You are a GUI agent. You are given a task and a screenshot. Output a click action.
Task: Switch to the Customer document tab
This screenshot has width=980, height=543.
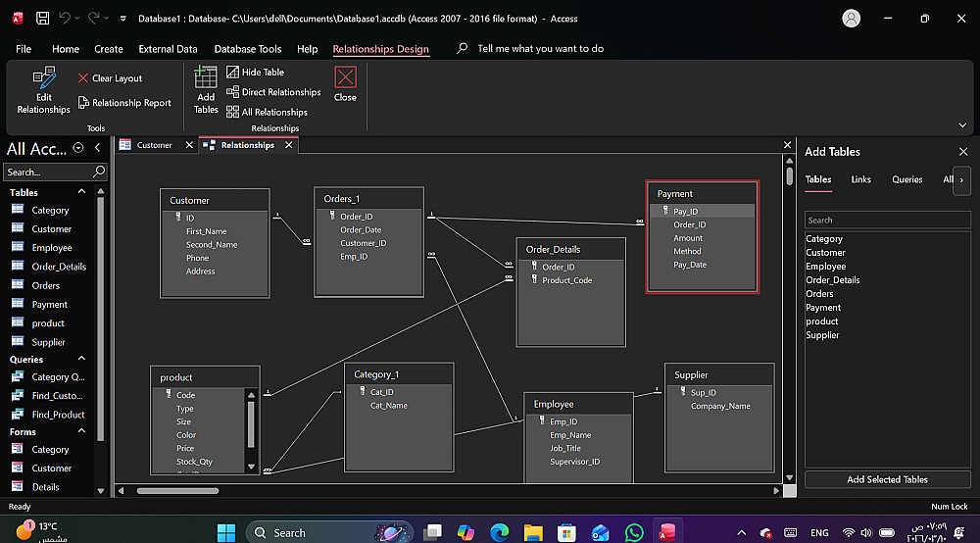coord(154,145)
